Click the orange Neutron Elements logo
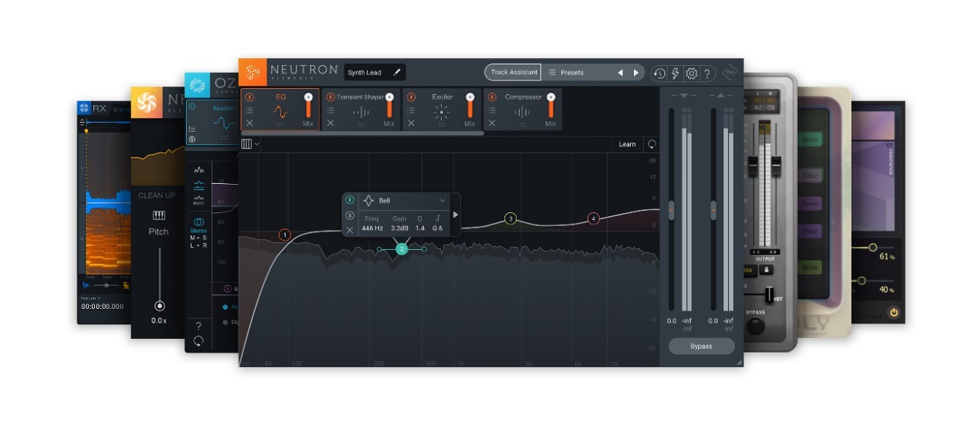 pos(253,72)
